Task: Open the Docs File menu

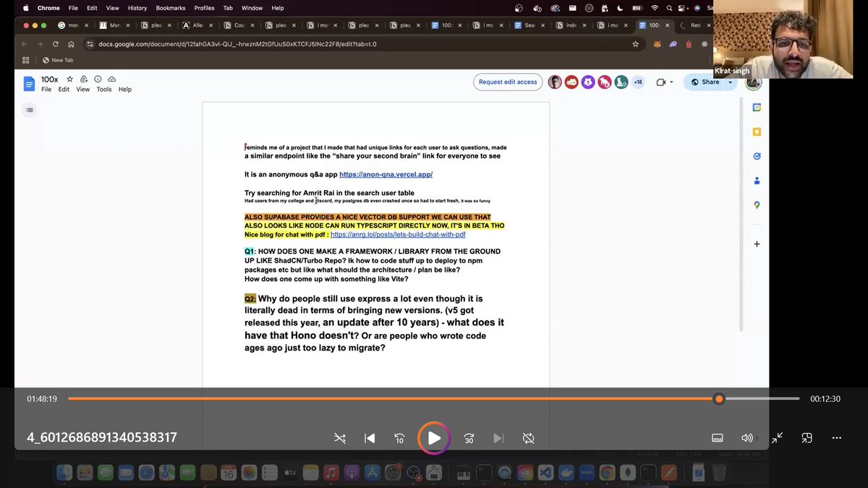Action: tap(46, 90)
